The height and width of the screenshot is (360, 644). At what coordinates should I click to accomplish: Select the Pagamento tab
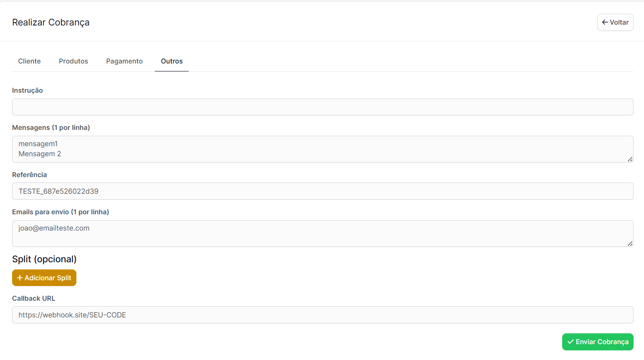(124, 61)
